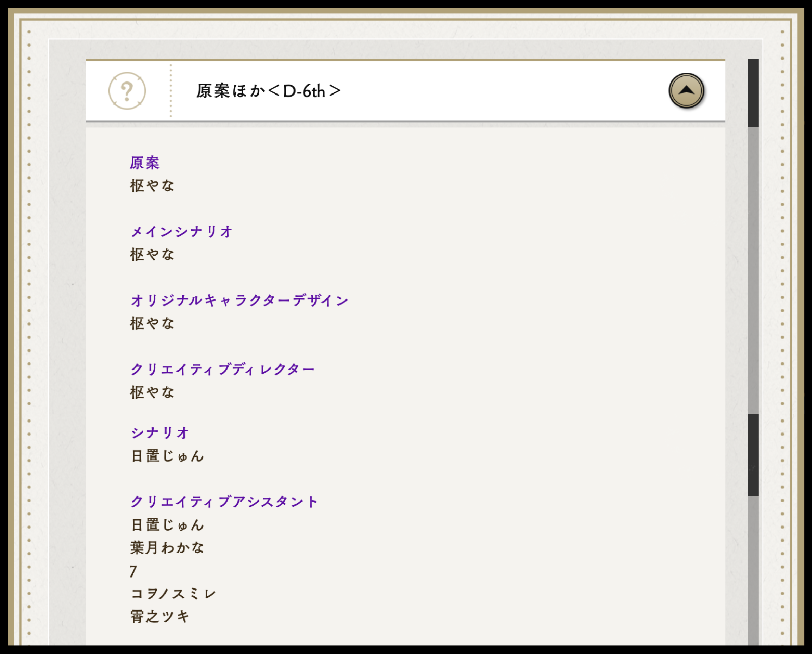812x654 pixels.
Task: Click 枢やな under the 原案 heading
Action: [152, 186]
